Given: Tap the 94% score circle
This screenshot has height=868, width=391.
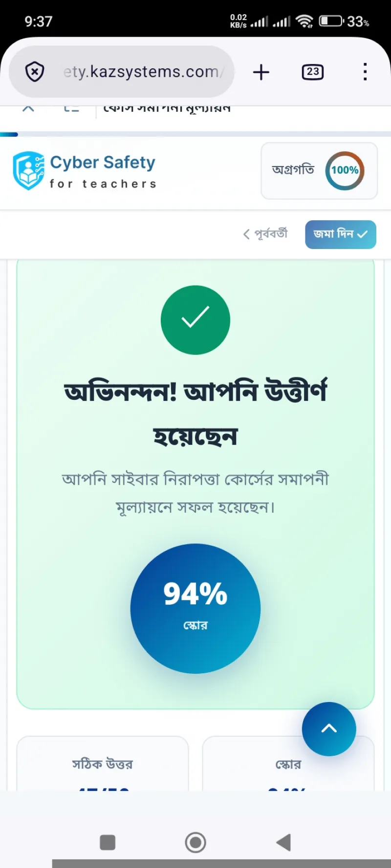Looking at the screenshot, I should coord(195,609).
